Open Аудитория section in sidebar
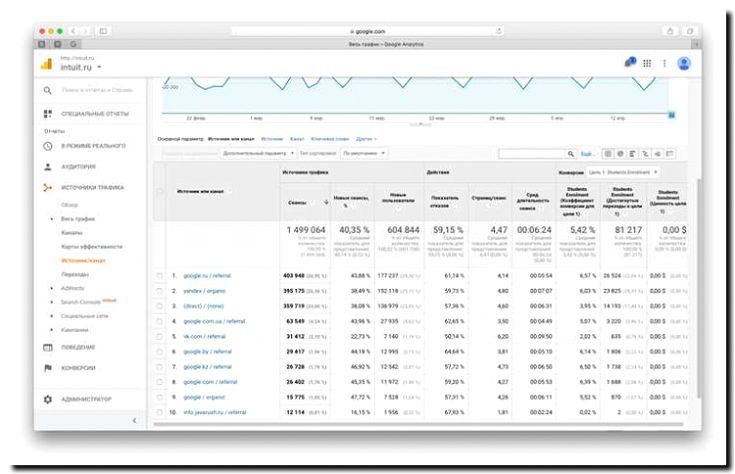Screen dimensions: 735x474 79,166
